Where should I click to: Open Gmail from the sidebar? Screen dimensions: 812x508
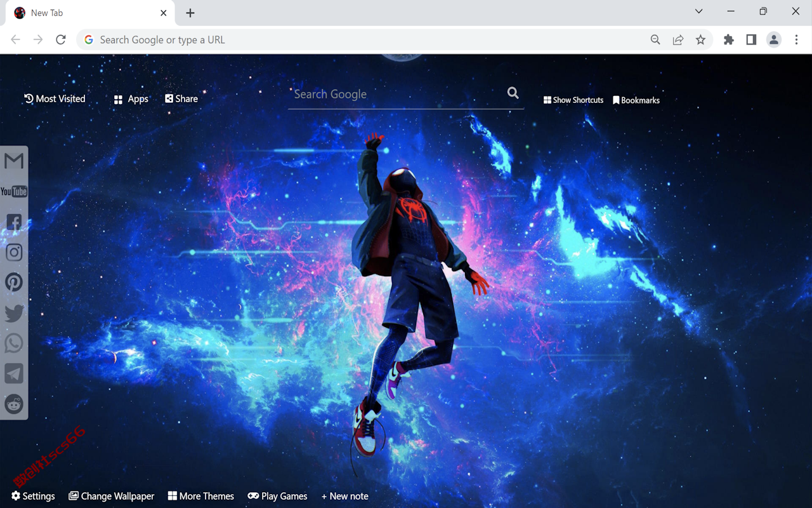pos(13,161)
